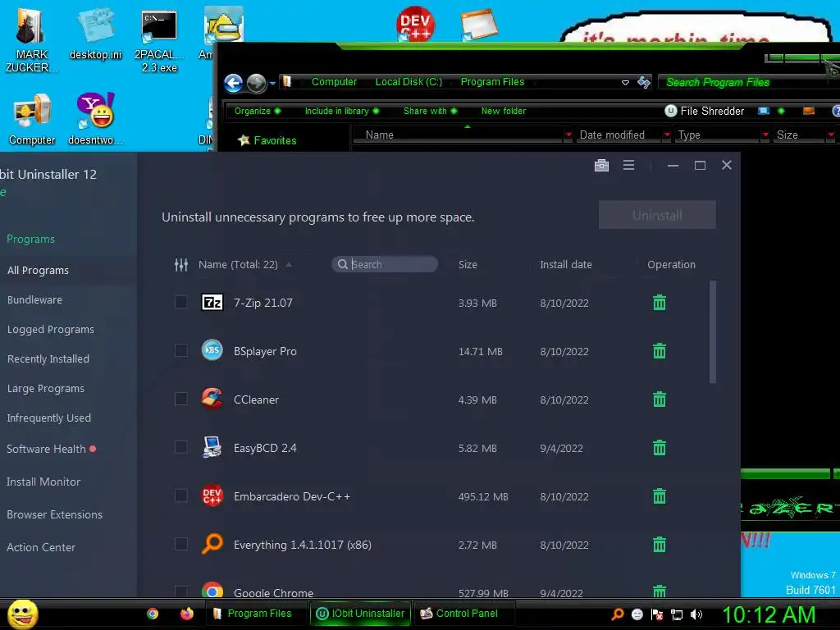Image resolution: width=840 pixels, height=630 pixels.
Task: Click the Explorer back arrow button
Action: 233,83
